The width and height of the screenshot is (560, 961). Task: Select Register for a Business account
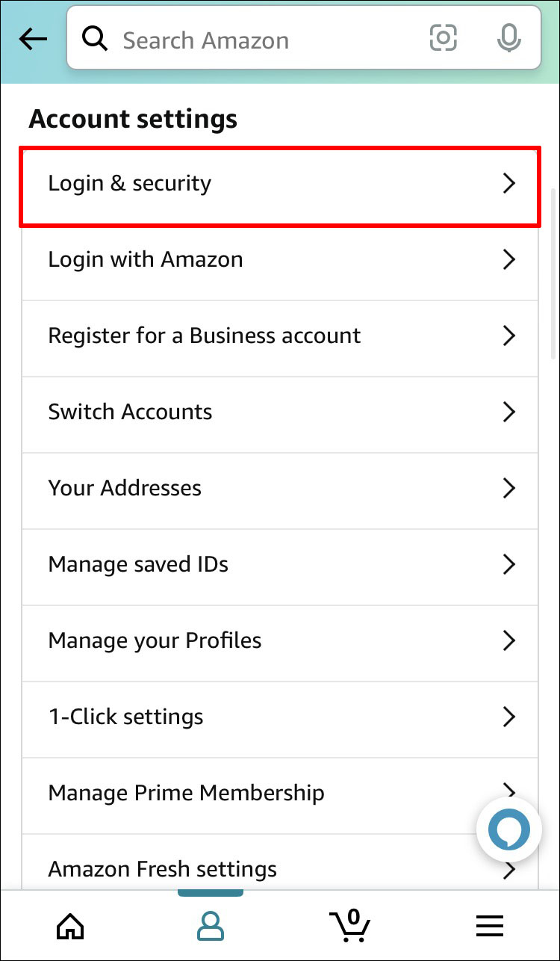(279, 336)
